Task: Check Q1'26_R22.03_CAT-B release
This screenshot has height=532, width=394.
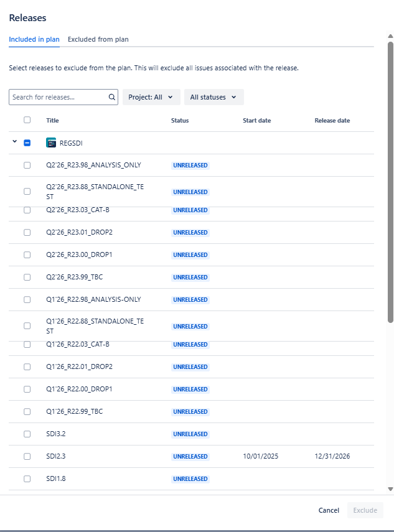Action: [27, 344]
